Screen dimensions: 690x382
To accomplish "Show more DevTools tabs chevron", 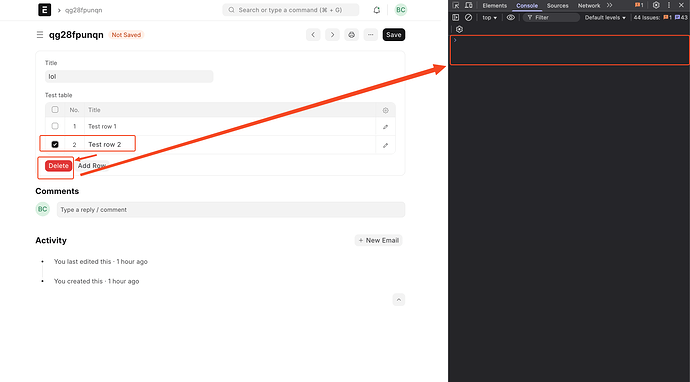I will (609, 5).
